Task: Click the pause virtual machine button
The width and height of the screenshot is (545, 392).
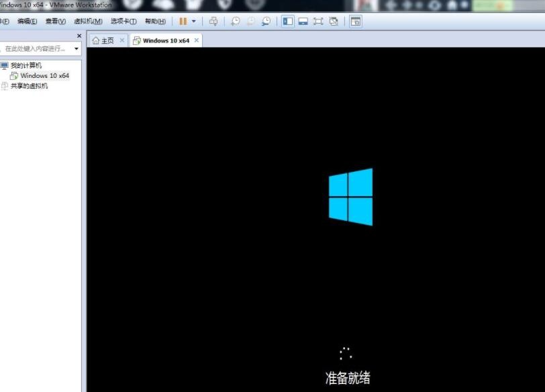Action: pyautogui.click(x=183, y=21)
